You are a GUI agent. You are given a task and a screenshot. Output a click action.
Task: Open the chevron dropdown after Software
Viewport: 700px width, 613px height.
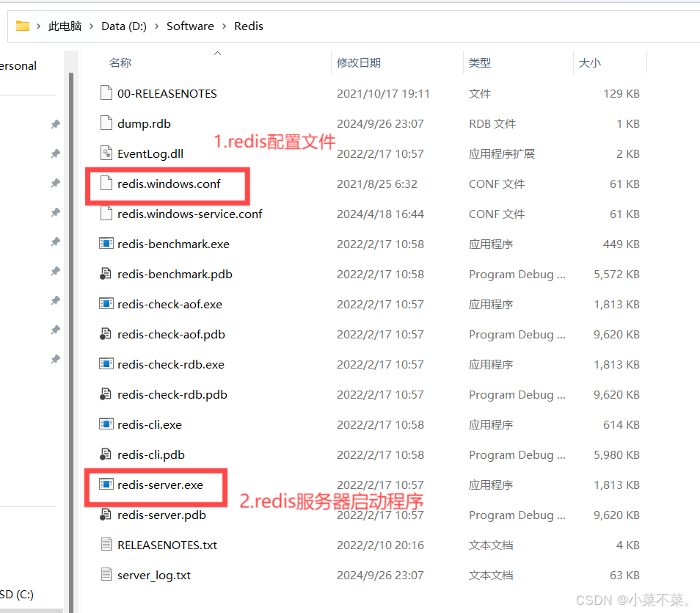coord(224,26)
